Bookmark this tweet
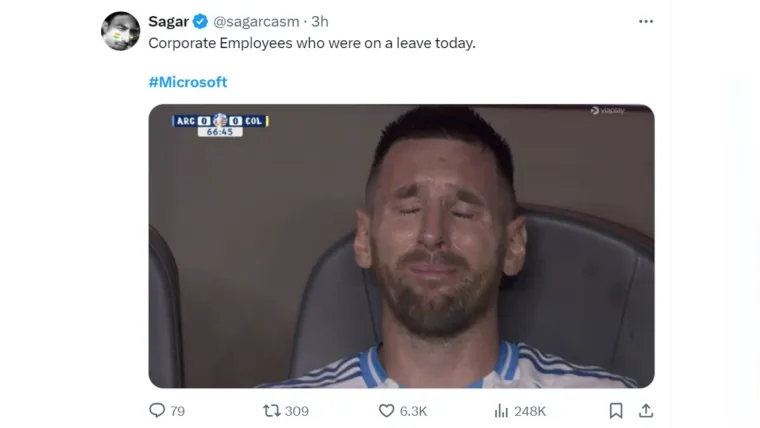Image resolution: width=760 pixels, height=428 pixels. pyautogui.click(x=616, y=410)
